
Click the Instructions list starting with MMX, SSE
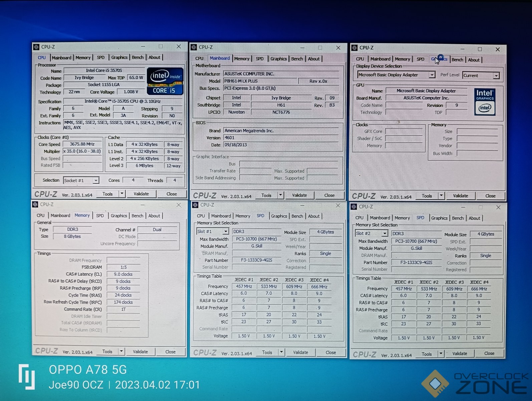click(123, 125)
